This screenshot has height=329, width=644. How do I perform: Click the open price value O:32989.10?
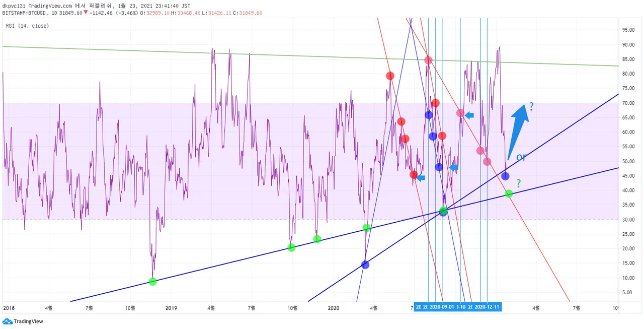coord(155,13)
